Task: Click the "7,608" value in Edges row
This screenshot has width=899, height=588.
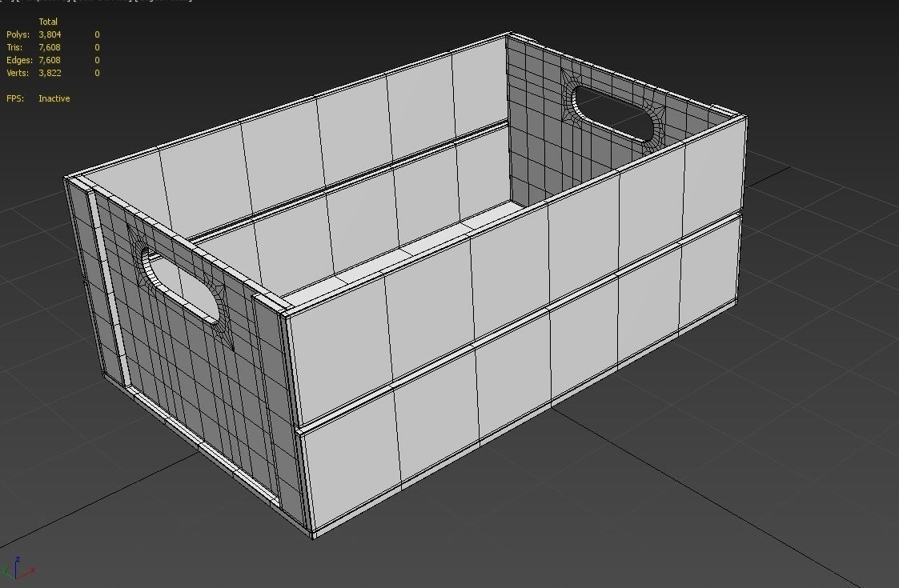Action: (x=50, y=60)
